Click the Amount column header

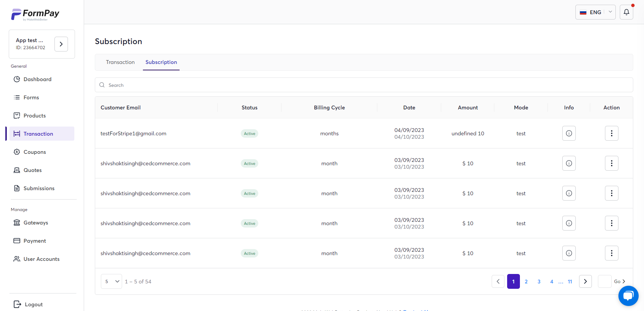click(467, 108)
